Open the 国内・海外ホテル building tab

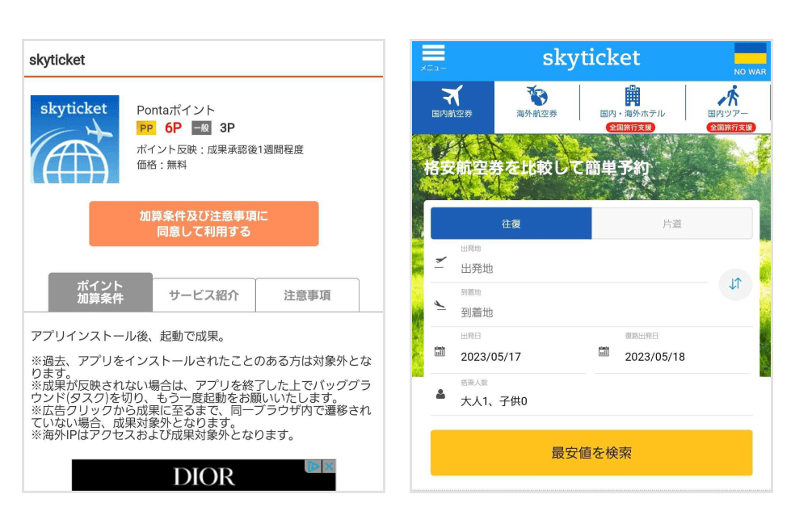tap(633, 103)
